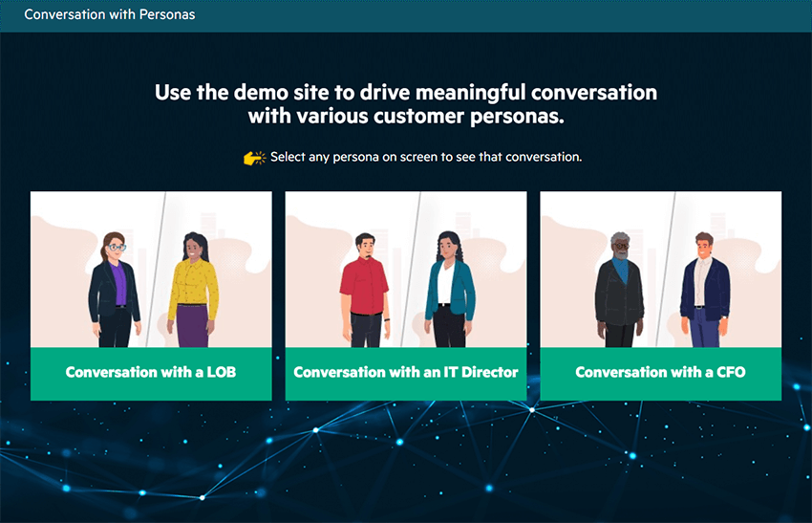Click the pointing hand icon
812x523 pixels.
pyautogui.click(x=254, y=157)
